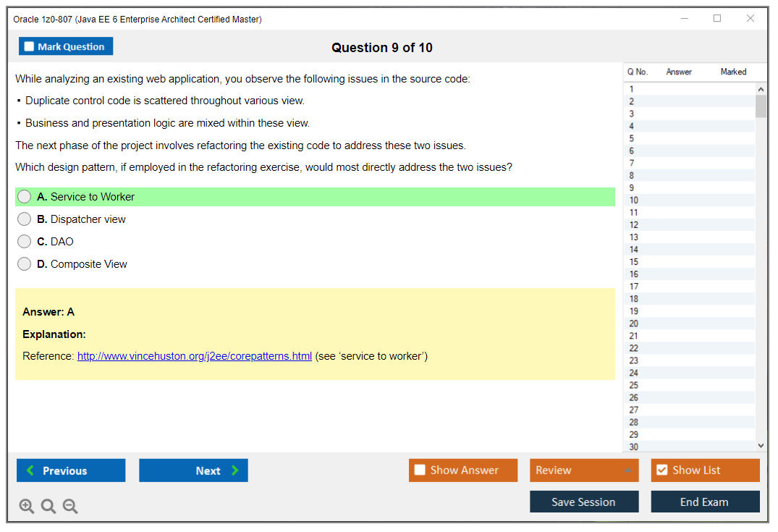Maximize the exam window
Viewport: 778px width, 532px height.
coord(717,19)
